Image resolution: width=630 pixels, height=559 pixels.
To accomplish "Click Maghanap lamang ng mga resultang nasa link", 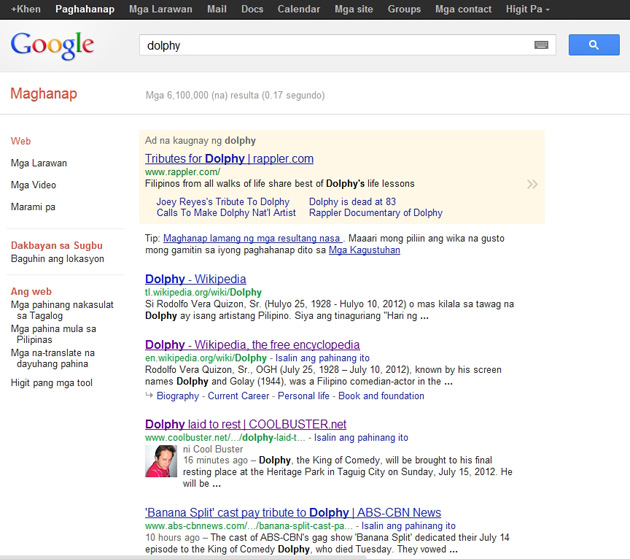I will tap(252, 238).
